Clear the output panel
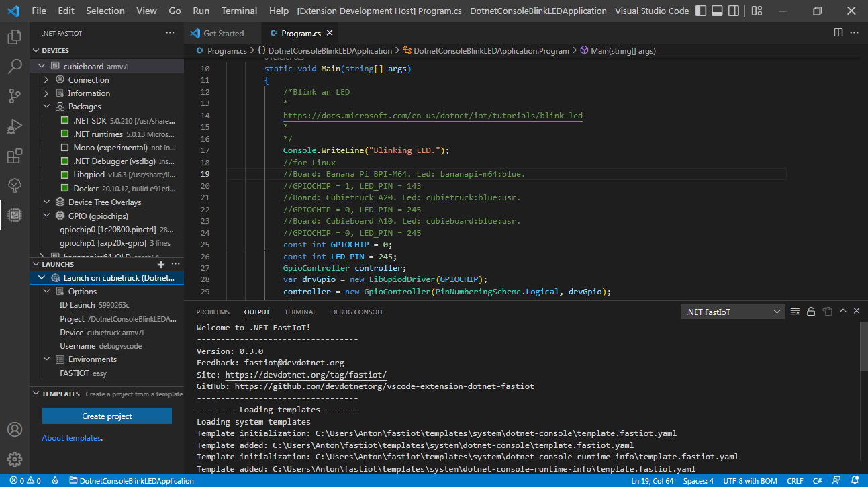Viewport: 868px width, 487px height. coord(795,312)
